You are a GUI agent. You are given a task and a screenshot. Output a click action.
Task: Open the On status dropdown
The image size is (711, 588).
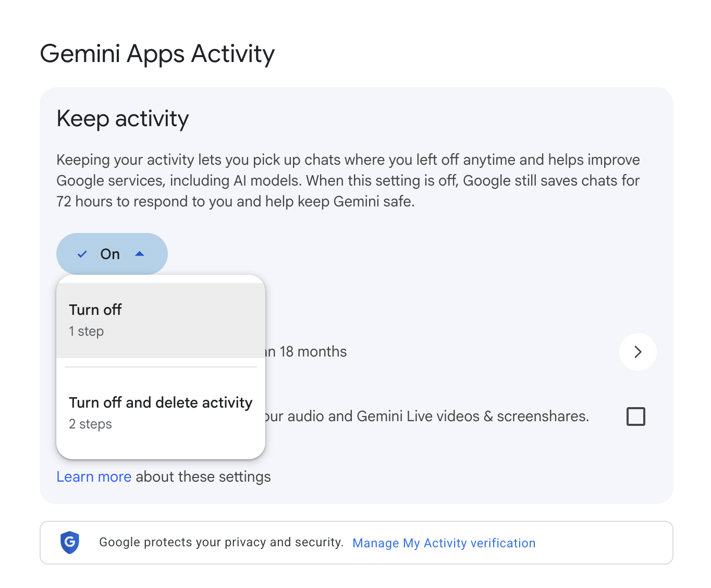click(x=112, y=254)
